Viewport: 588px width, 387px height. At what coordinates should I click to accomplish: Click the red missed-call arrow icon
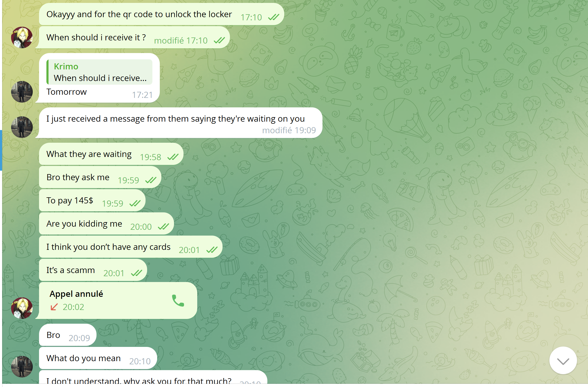point(54,307)
